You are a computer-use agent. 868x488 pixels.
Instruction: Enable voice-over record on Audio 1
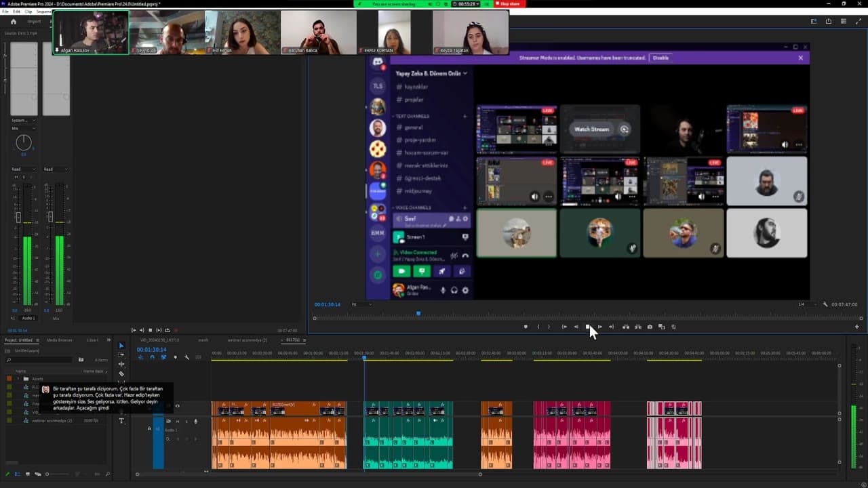tap(195, 421)
